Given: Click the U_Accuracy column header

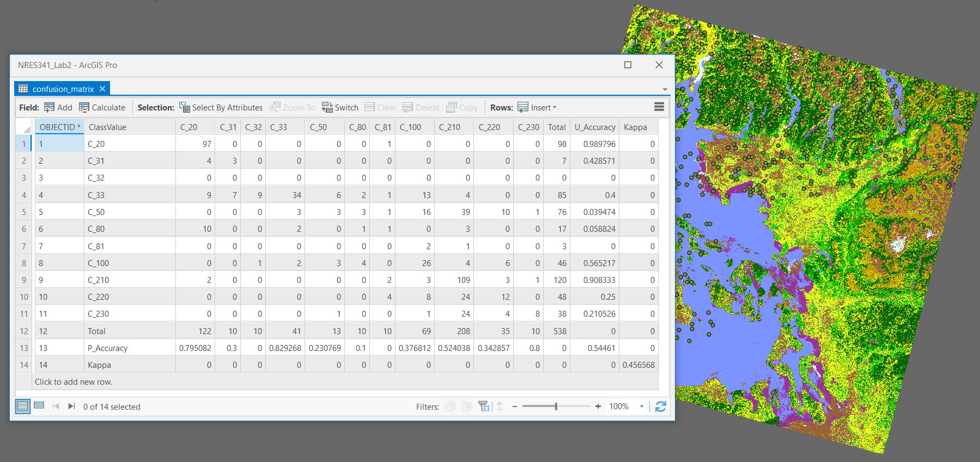Looking at the screenshot, I should (x=594, y=127).
